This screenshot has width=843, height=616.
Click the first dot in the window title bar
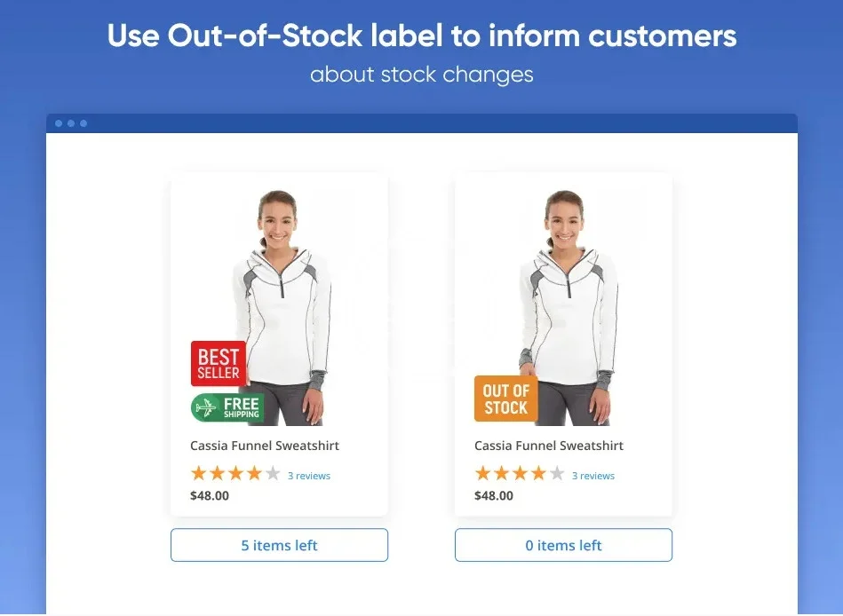[59, 123]
